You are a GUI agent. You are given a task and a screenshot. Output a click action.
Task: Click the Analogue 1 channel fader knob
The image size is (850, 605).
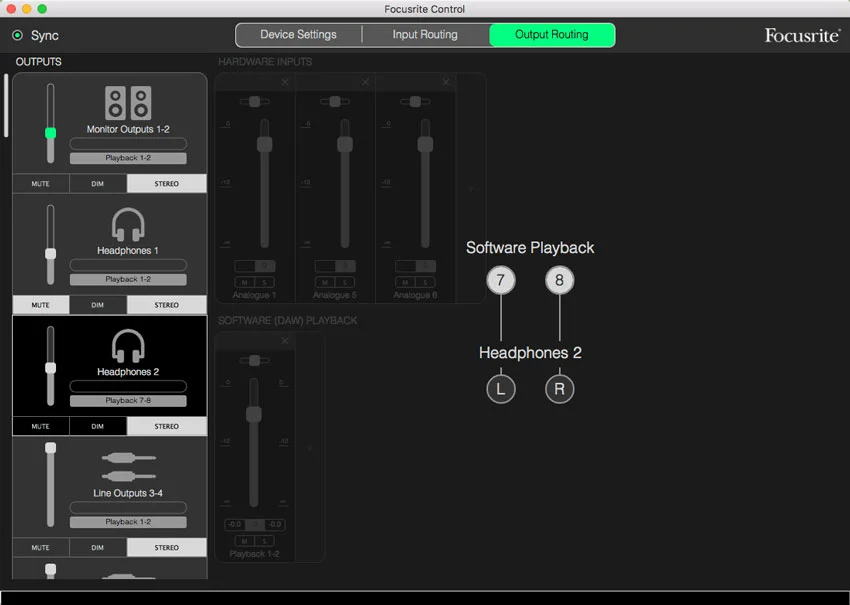265,144
